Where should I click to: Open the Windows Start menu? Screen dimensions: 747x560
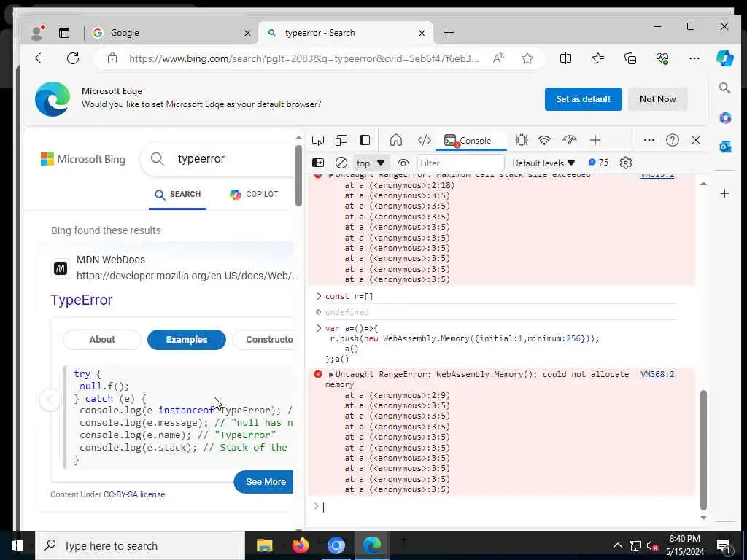[18, 545]
